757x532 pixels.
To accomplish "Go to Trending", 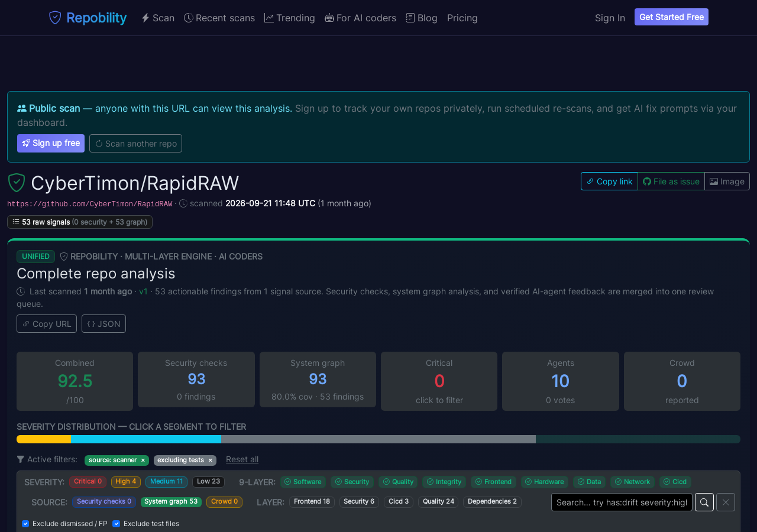I will (x=290, y=18).
